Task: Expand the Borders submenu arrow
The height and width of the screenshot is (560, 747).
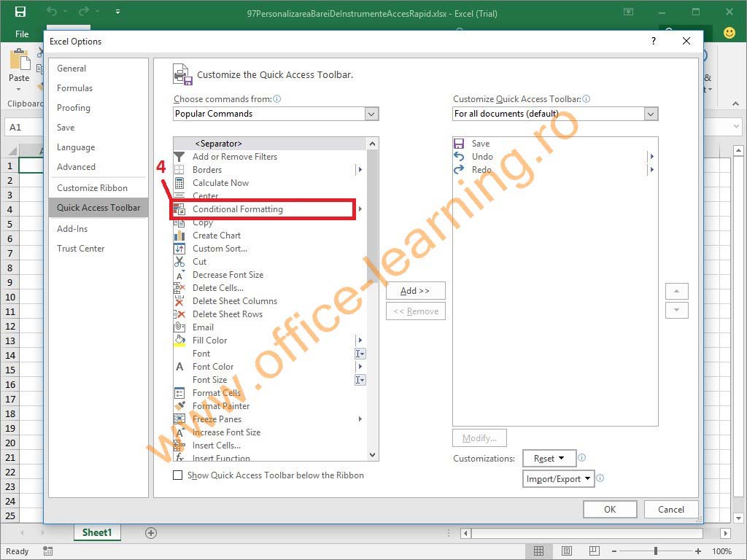Action: pyautogui.click(x=360, y=169)
